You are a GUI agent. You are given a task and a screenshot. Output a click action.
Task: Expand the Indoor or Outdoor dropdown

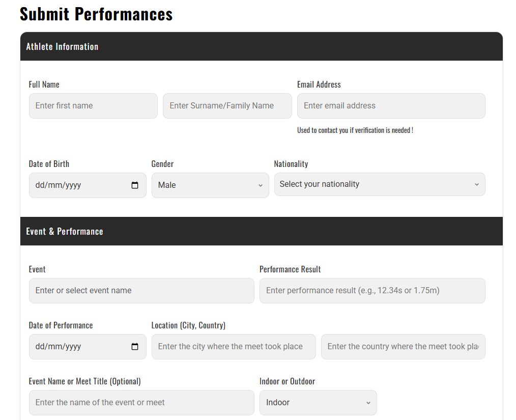pos(318,403)
